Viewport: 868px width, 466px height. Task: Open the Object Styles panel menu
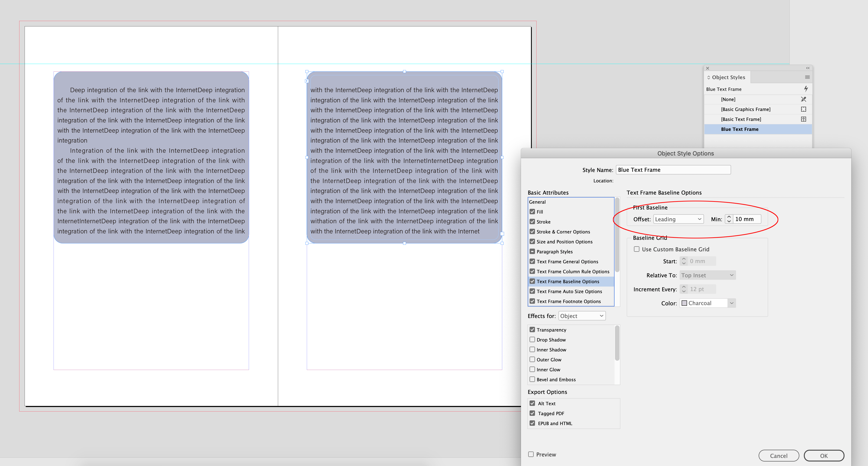[807, 77]
